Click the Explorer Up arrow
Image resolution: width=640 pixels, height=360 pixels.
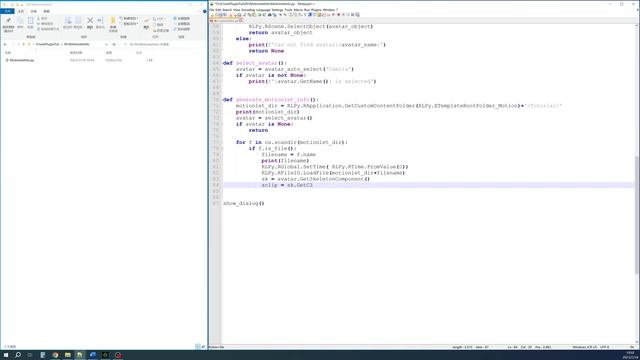click(x=24, y=44)
